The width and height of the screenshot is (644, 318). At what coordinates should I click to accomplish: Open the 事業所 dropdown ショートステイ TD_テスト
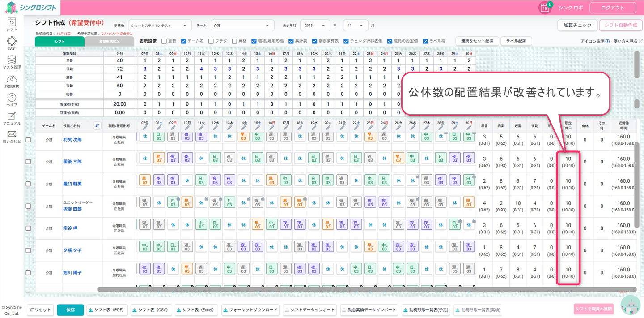pyautogui.click(x=160, y=26)
